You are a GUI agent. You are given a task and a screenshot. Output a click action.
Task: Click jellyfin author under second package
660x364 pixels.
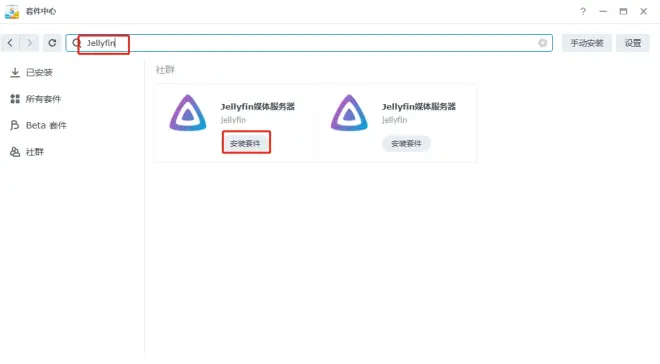point(394,120)
